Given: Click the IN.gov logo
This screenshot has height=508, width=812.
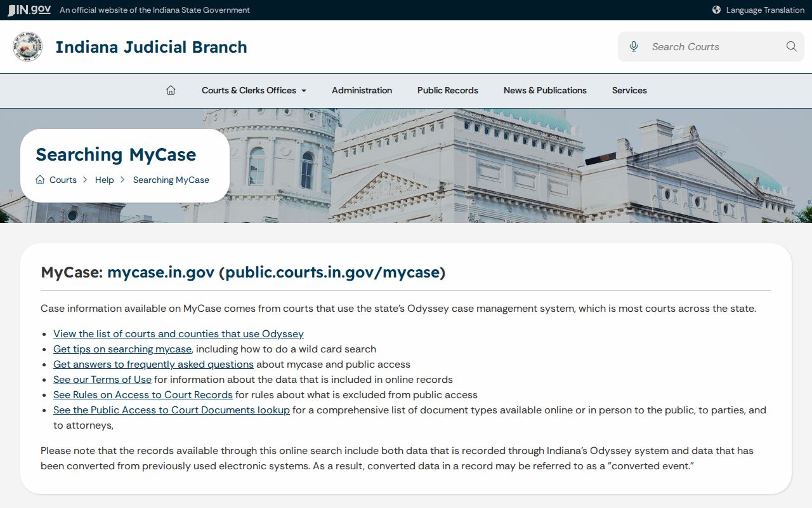Looking at the screenshot, I should pyautogui.click(x=29, y=10).
